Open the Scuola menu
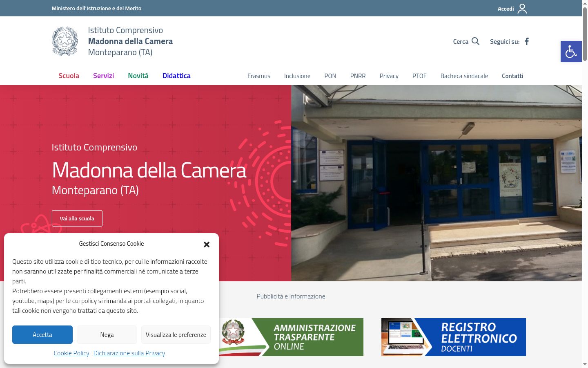 69,76
